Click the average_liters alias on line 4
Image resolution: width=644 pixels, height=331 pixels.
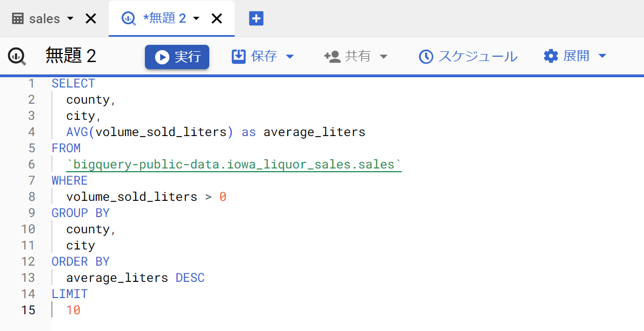point(314,132)
